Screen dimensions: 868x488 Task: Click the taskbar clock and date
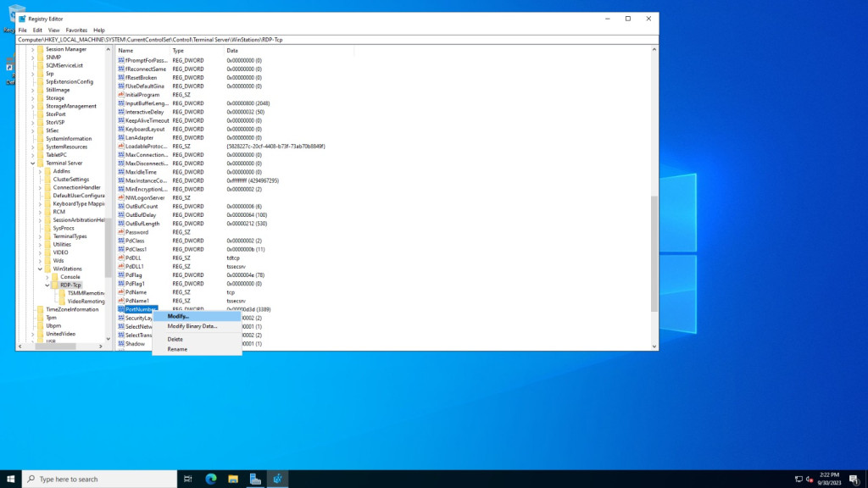click(x=829, y=480)
